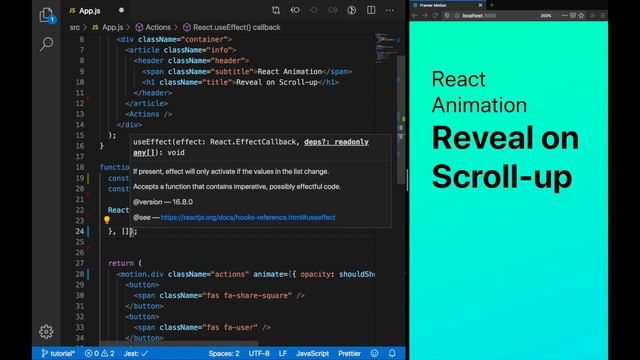Click the shield tracking-protection icon in address bar
The height and width of the screenshot is (360, 640).
(x=447, y=16)
